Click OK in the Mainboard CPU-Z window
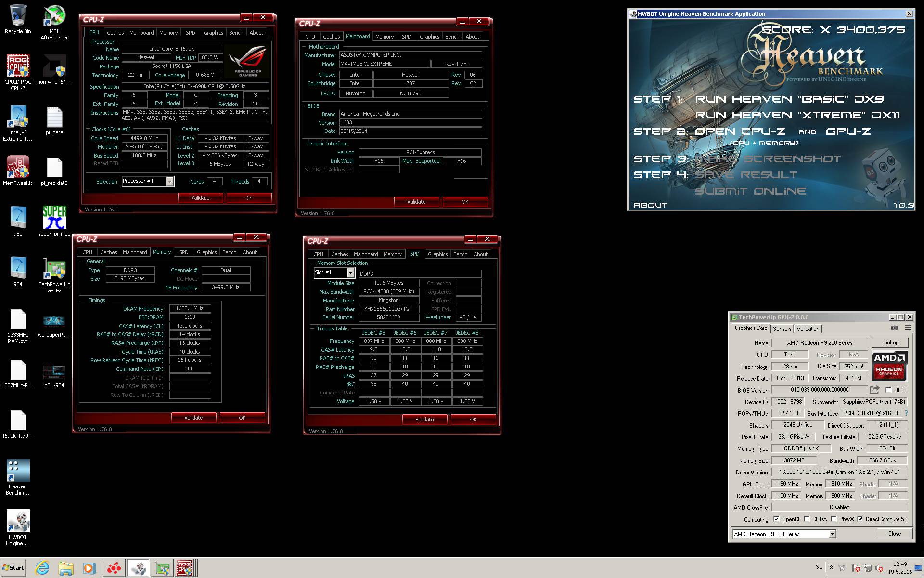 click(x=465, y=202)
